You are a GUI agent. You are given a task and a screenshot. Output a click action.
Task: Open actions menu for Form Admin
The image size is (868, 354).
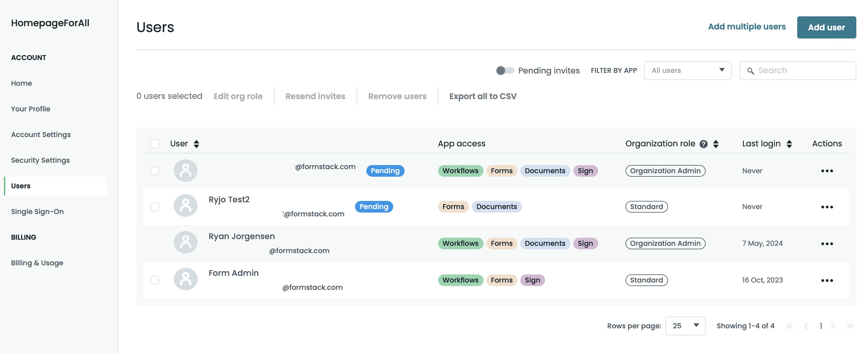tap(827, 280)
